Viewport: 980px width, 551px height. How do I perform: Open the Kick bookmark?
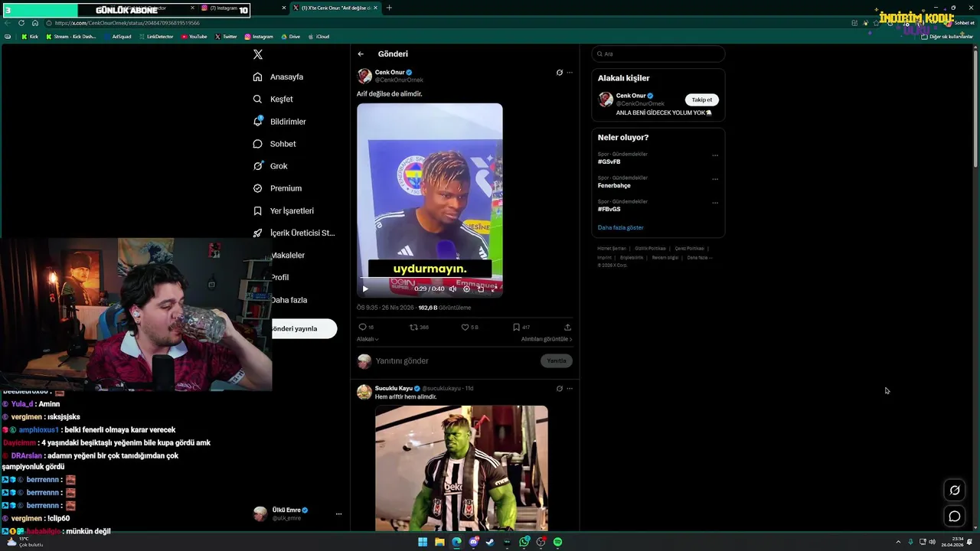[x=30, y=37]
